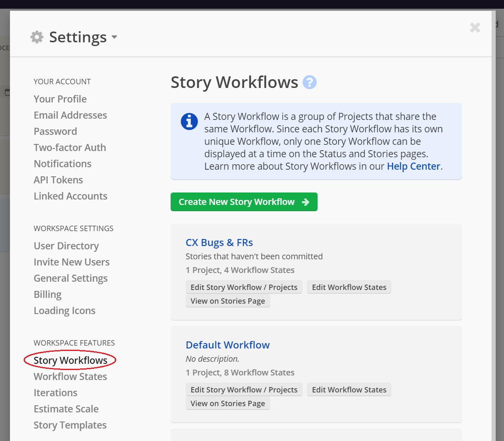Viewport: 504px width, 441px height.
Task: Open General Settings page
Action: tap(71, 278)
